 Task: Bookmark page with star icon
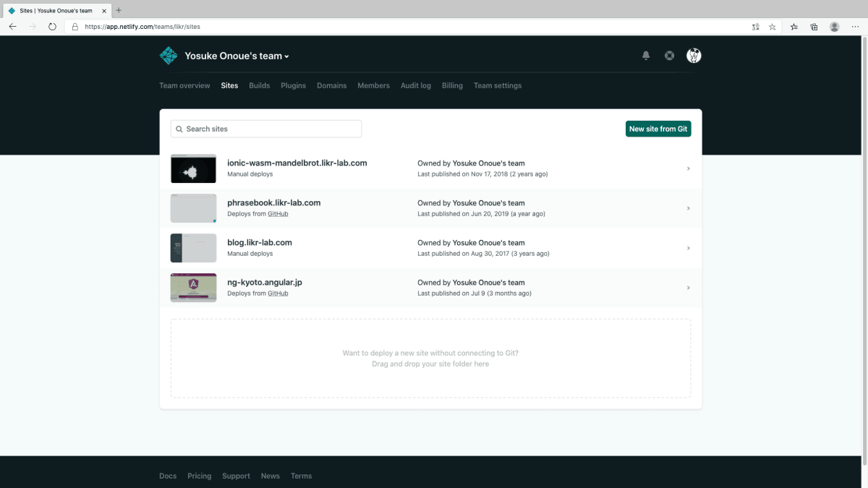pos(773,27)
